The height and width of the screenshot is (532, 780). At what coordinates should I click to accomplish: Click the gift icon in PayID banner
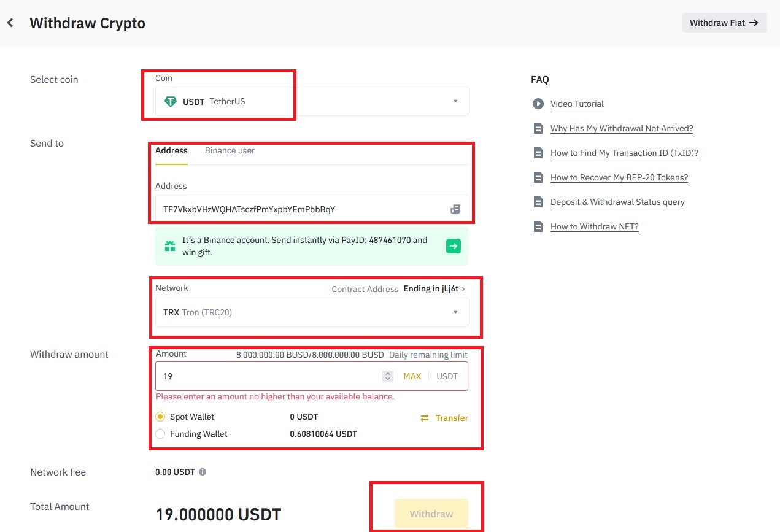click(170, 246)
